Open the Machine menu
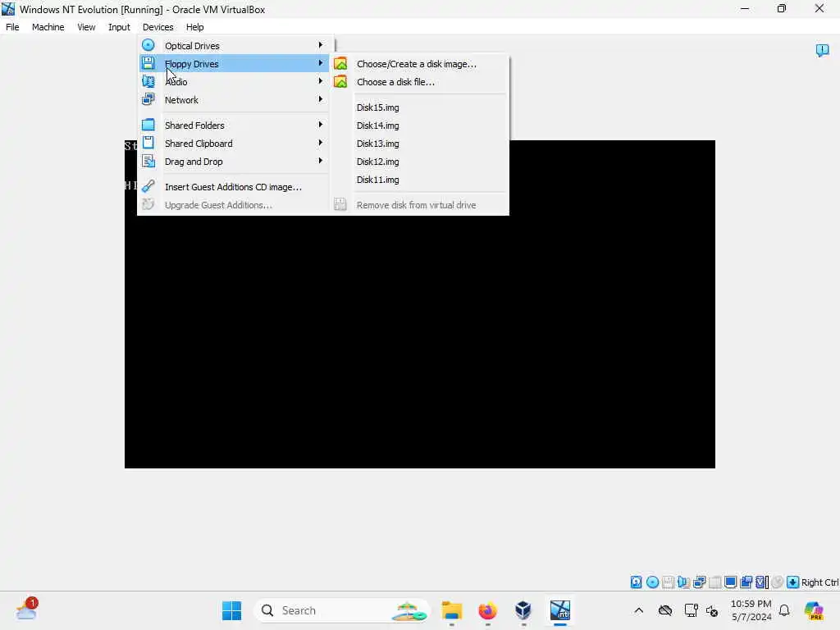Image resolution: width=840 pixels, height=630 pixels. 48,27
